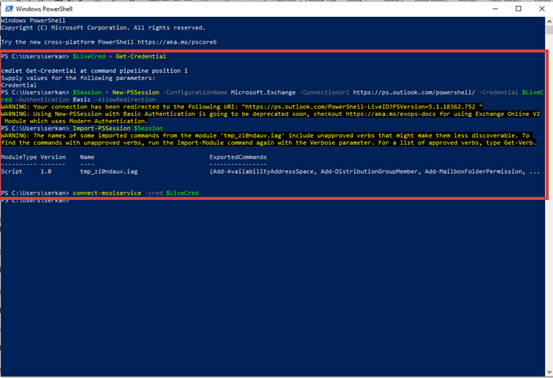Minimize the Windows PowerShell window
Viewport: 553px width, 378px height.
495,8
